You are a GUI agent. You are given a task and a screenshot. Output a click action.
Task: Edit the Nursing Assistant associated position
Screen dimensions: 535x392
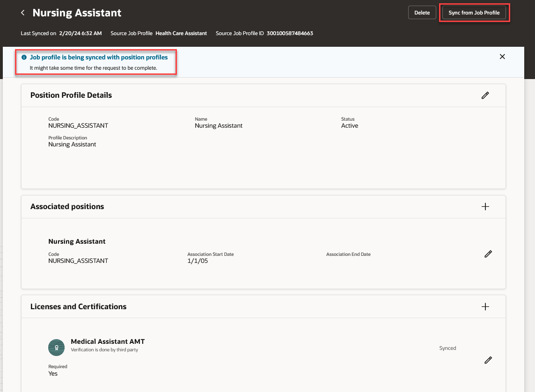[488, 254]
